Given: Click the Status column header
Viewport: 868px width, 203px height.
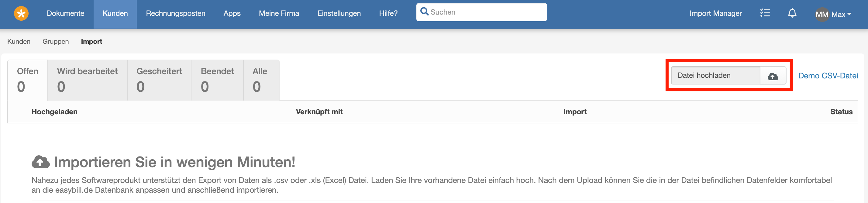Looking at the screenshot, I should tap(841, 112).
